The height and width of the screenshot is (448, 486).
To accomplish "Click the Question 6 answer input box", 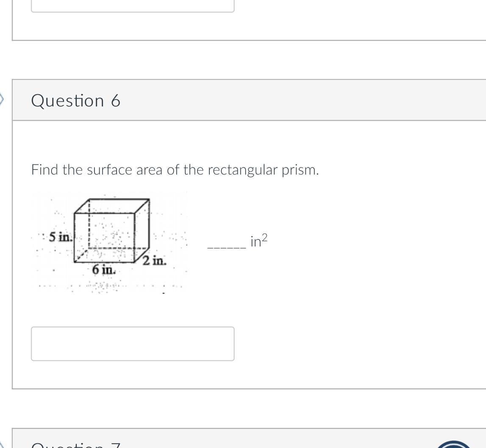I will (133, 343).
